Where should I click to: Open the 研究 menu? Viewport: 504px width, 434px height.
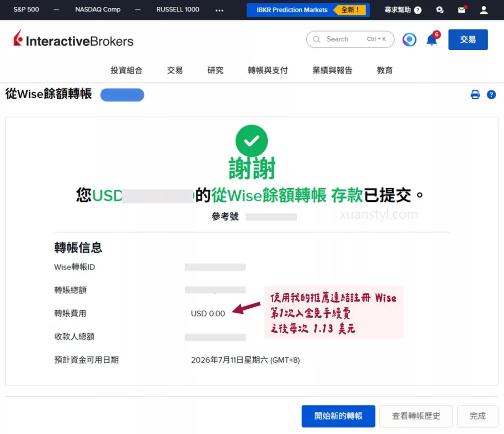pos(215,70)
